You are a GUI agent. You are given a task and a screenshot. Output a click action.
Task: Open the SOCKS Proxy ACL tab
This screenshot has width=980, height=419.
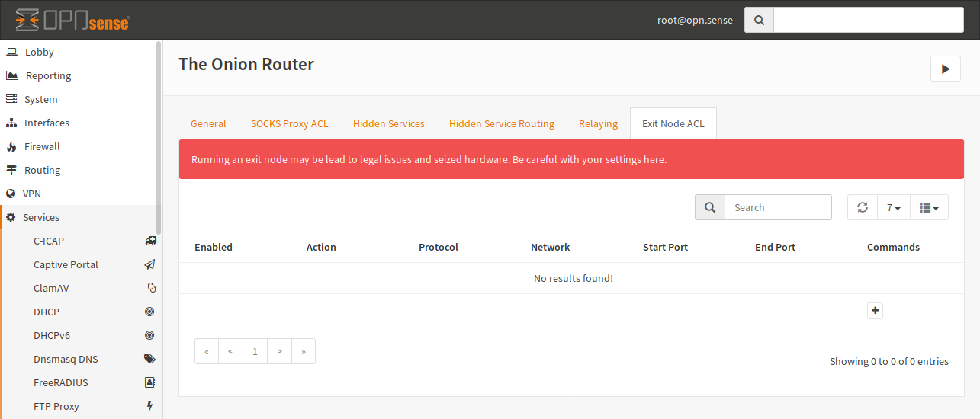coord(289,123)
